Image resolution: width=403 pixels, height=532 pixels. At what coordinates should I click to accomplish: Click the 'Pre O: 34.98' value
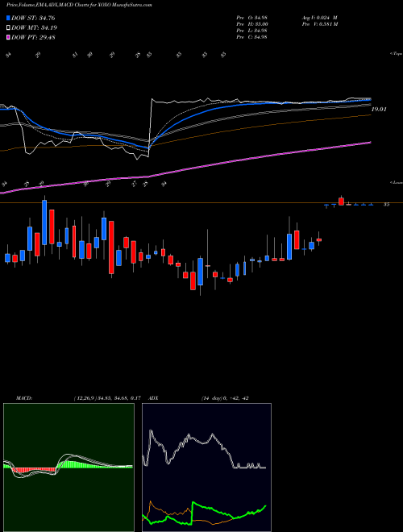point(251,18)
